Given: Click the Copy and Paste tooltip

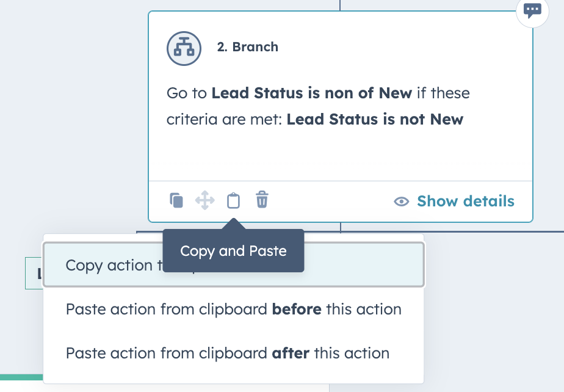Looking at the screenshot, I should point(233,250).
